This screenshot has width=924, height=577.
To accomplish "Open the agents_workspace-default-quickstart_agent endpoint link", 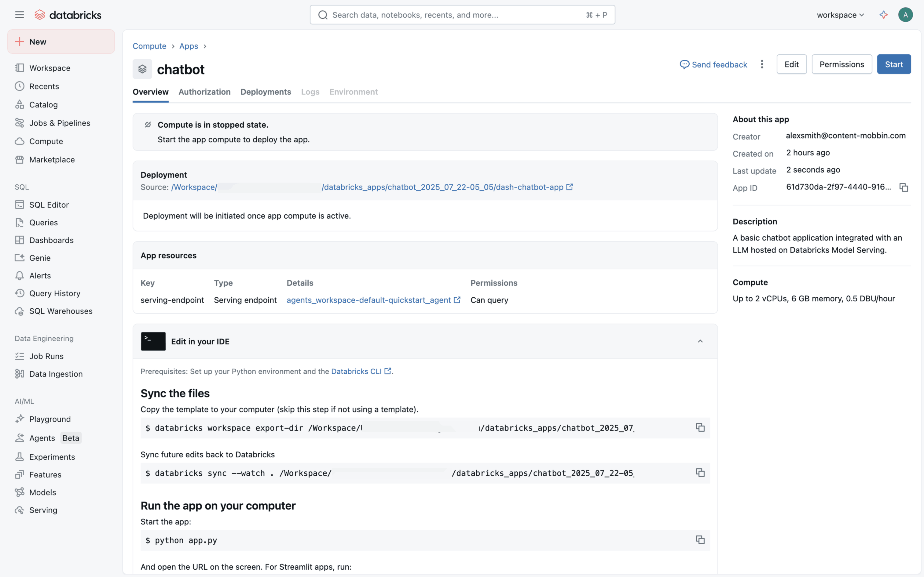I will pos(369,300).
